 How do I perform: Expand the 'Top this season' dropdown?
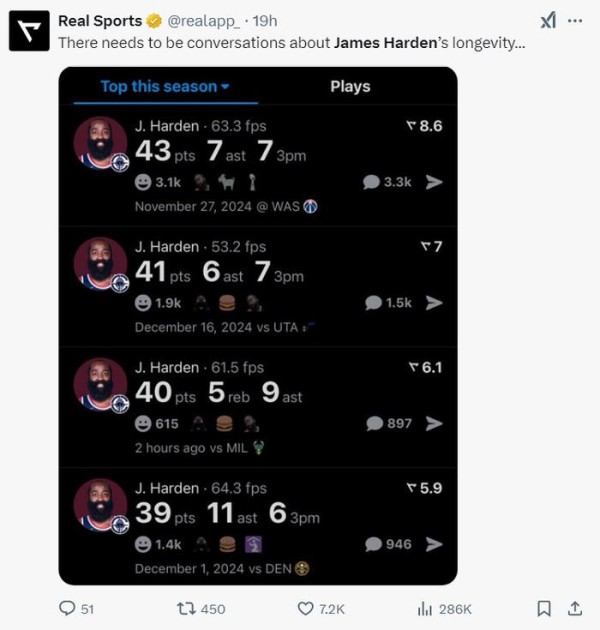(x=165, y=86)
